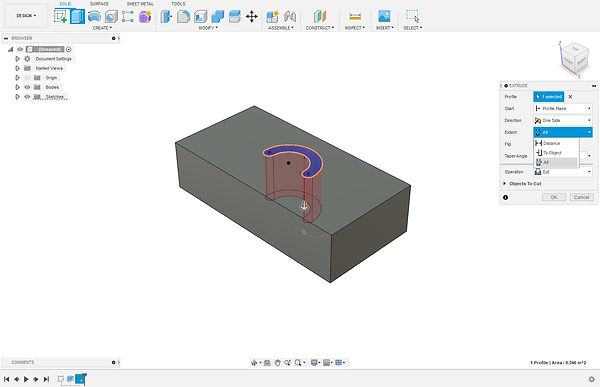
Task: Click the Pan hand icon
Action: pos(277,363)
